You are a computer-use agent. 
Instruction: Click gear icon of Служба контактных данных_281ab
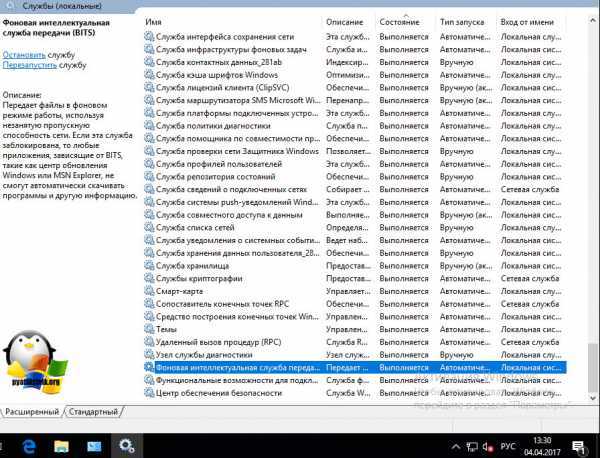[149, 62]
